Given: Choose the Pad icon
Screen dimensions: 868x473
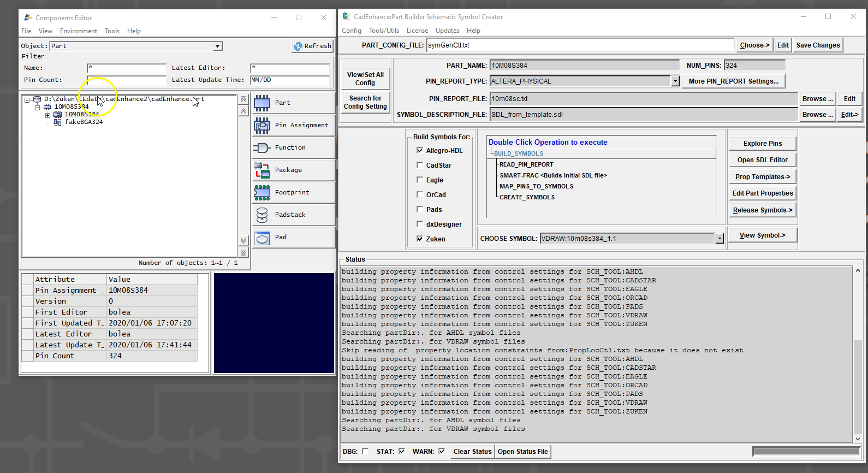Looking at the screenshot, I should coord(262,238).
